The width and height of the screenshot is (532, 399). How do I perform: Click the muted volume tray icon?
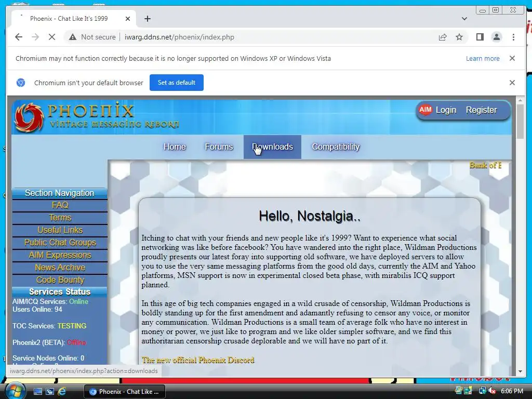(492, 391)
